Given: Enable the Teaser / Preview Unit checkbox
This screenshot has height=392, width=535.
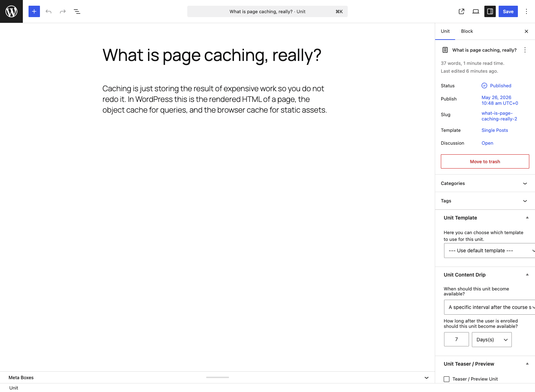Looking at the screenshot, I should click(447, 379).
